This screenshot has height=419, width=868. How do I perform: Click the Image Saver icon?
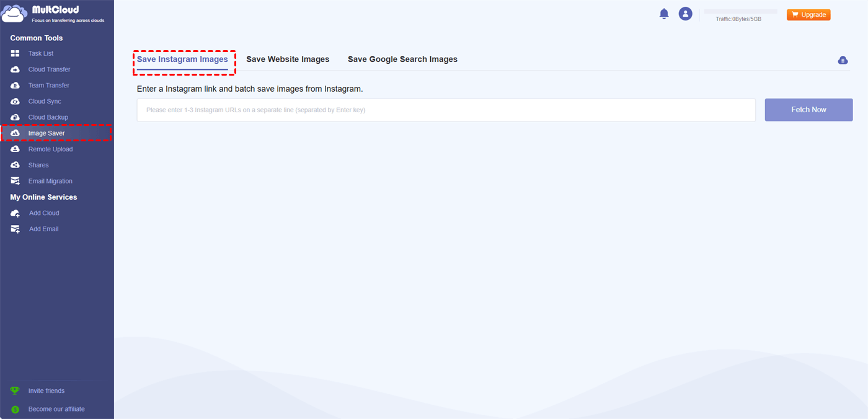point(15,133)
